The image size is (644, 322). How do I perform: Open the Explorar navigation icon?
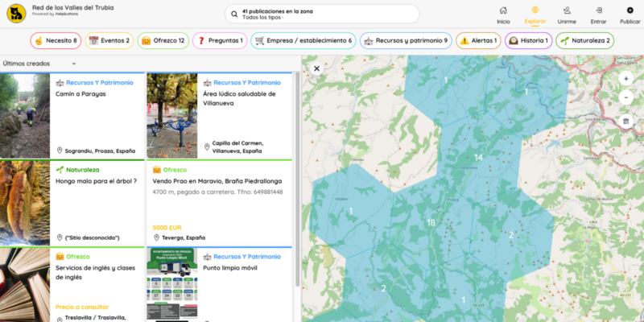click(x=530, y=10)
